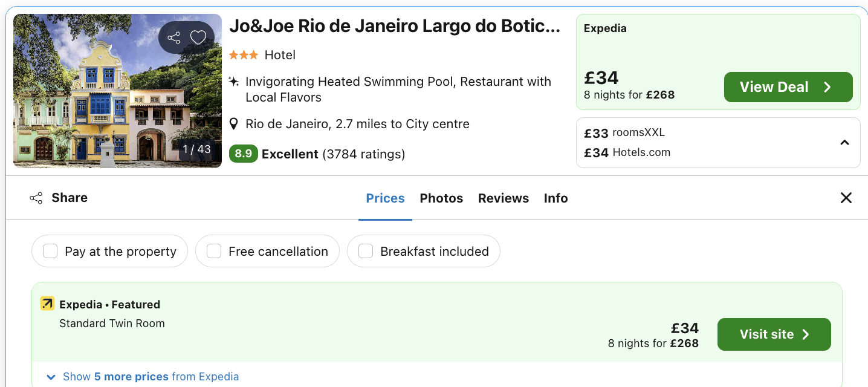Save hotel using the heart icon
The image size is (868, 387).
pos(198,37)
